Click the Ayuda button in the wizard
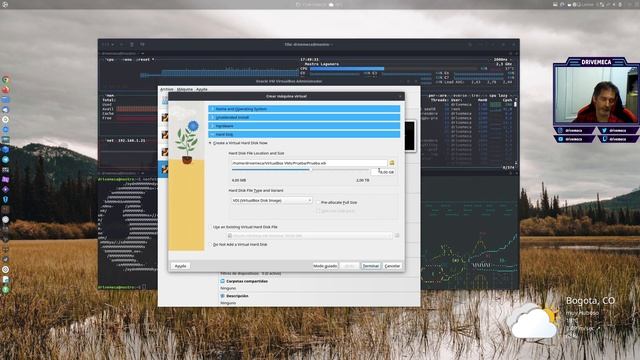Image resolution: width=640 pixels, height=360 pixels. click(180, 266)
